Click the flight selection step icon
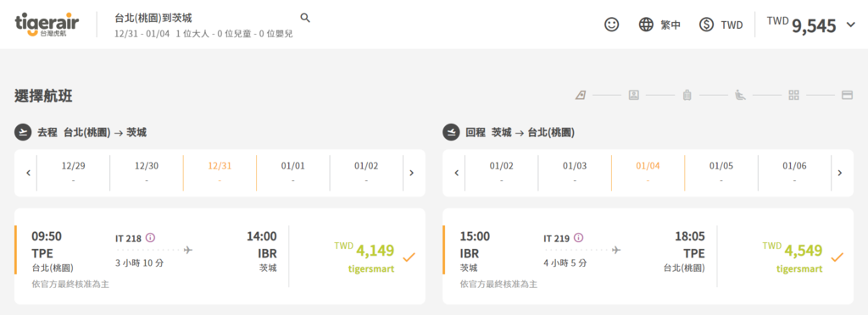868x315 pixels. 580,95
